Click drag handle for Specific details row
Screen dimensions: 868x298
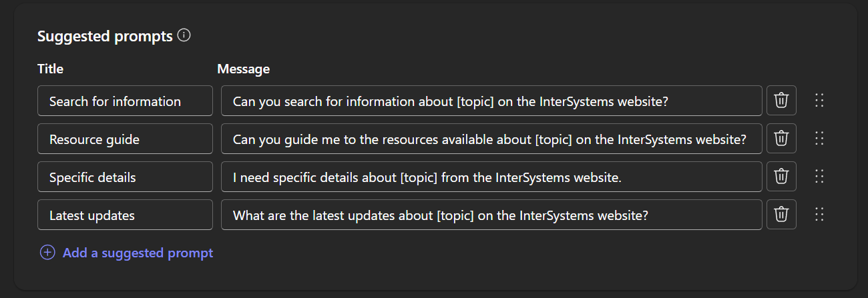(820, 177)
